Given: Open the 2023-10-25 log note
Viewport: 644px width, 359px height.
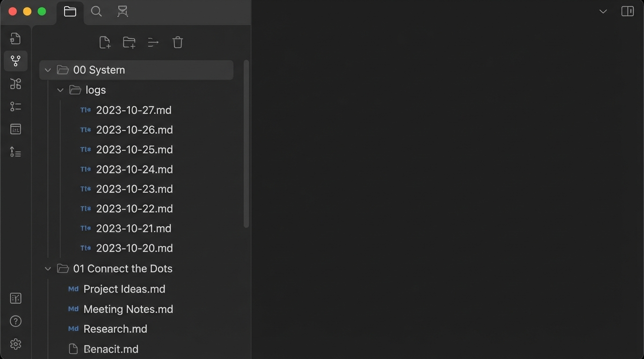Looking at the screenshot, I should tap(133, 149).
